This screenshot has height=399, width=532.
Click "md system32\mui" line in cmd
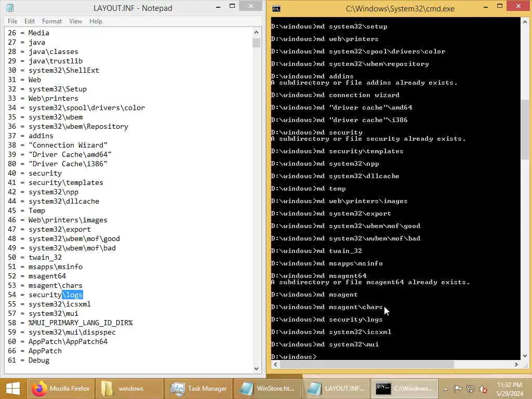pyautogui.click(x=325, y=344)
